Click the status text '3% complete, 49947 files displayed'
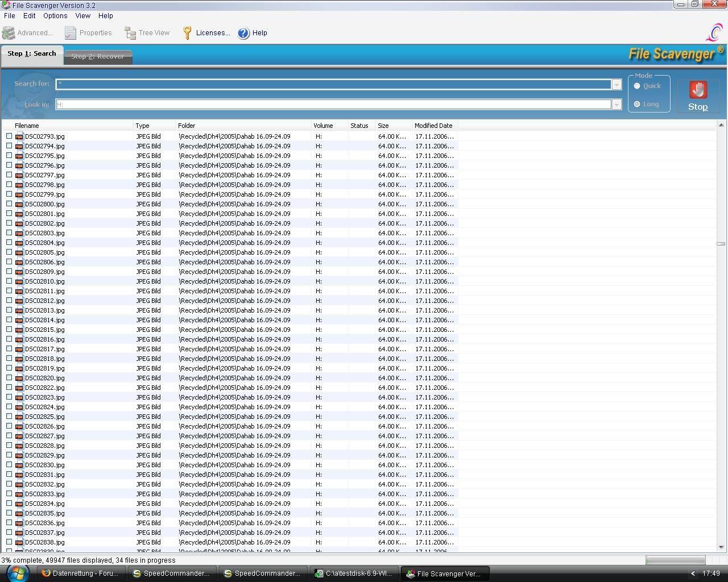The image size is (728, 582). pos(56,560)
